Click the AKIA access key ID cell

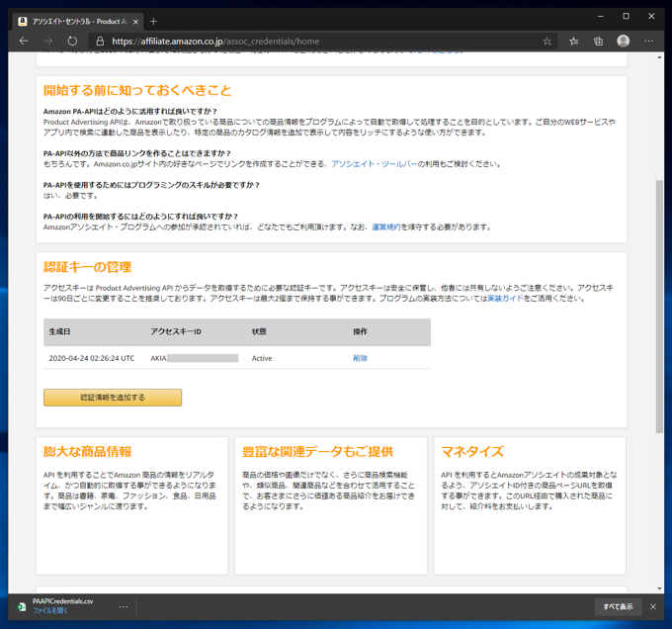tap(194, 358)
